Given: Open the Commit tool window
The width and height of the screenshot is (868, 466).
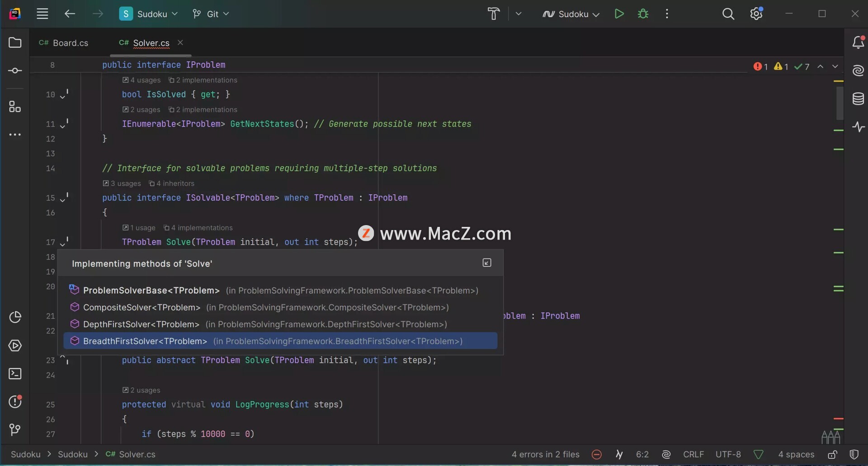Looking at the screenshot, I should coord(15,71).
